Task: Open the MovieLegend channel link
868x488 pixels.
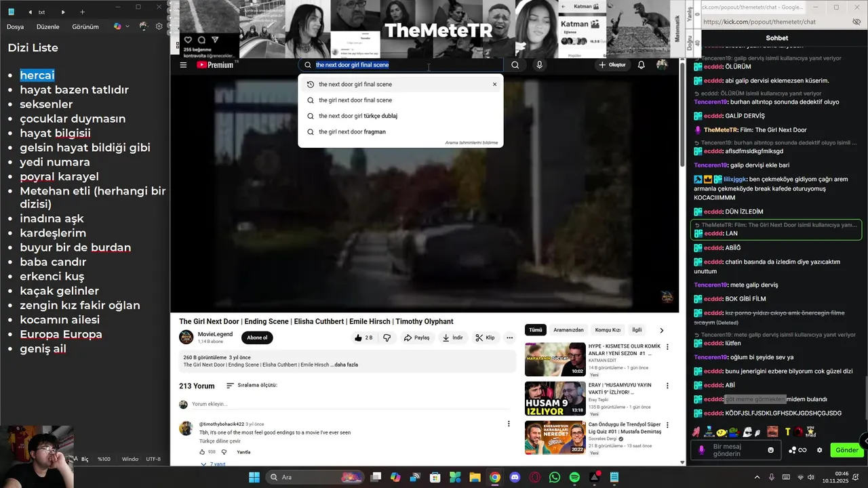Action: (x=215, y=334)
